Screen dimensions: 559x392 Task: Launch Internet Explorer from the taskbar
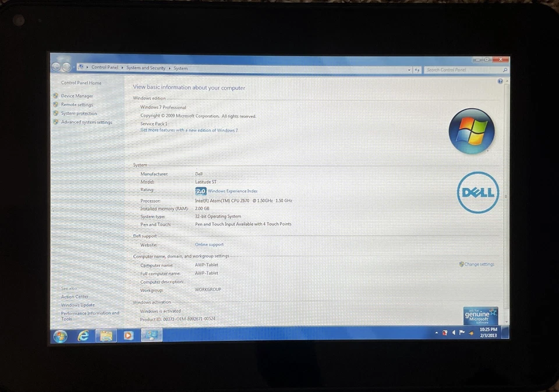[83, 336]
